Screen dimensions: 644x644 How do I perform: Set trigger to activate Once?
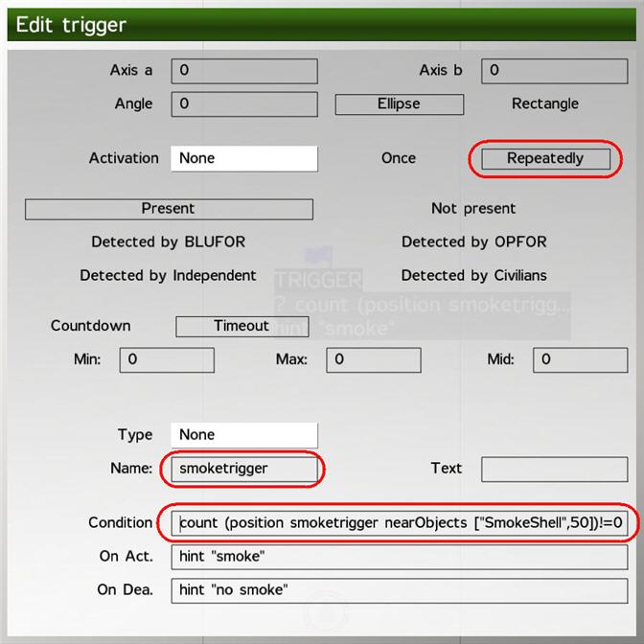[x=398, y=158]
